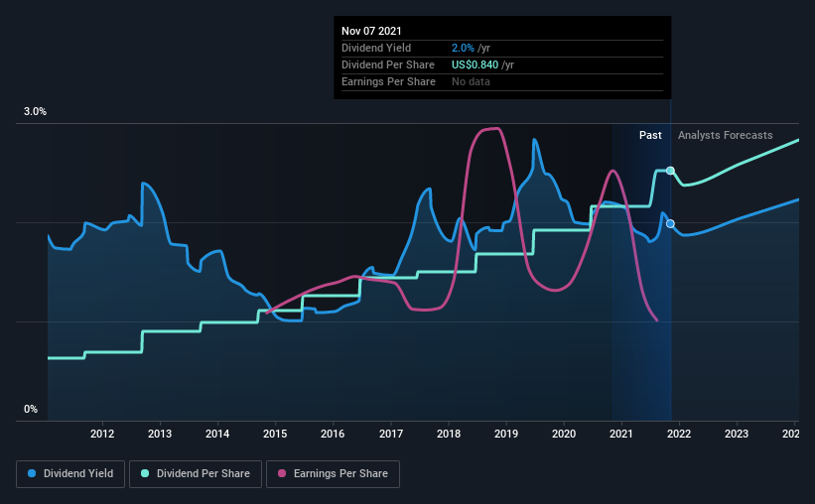815x504 pixels.
Task: Click the 2012 x-axis label
Action: point(102,434)
